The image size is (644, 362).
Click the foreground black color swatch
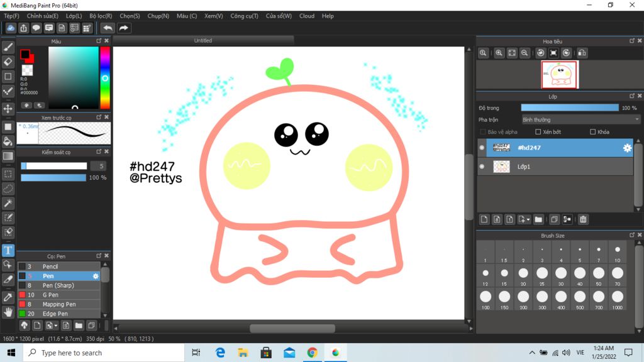(x=25, y=54)
